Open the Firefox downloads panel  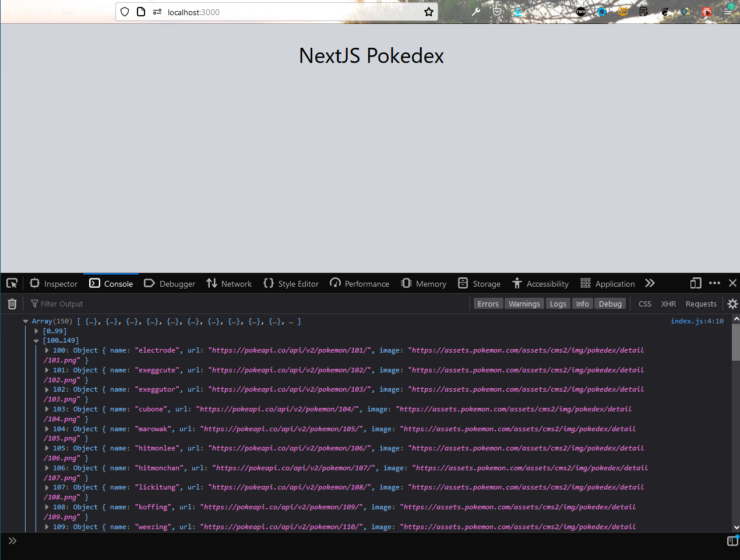click(x=518, y=12)
